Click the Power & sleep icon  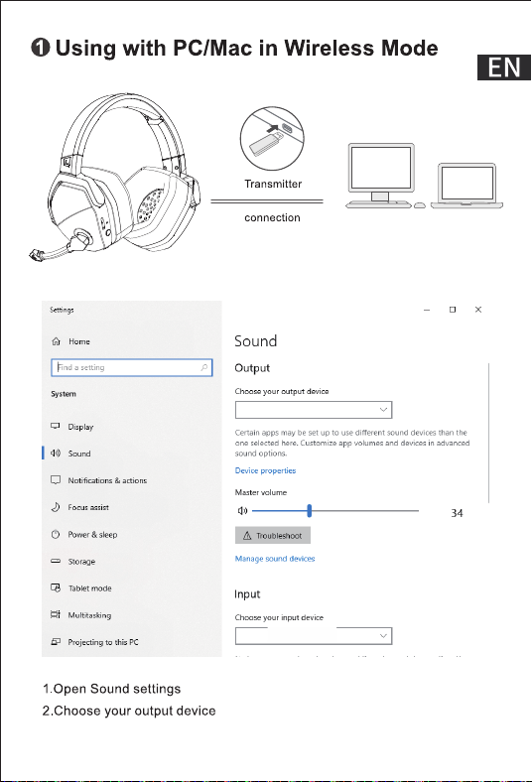[56, 534]
